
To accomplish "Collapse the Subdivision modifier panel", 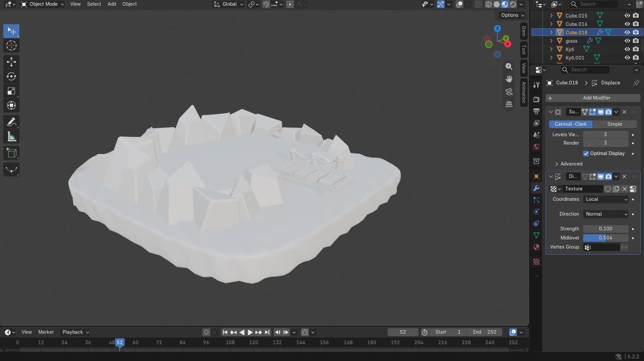I will pos(551,112).
